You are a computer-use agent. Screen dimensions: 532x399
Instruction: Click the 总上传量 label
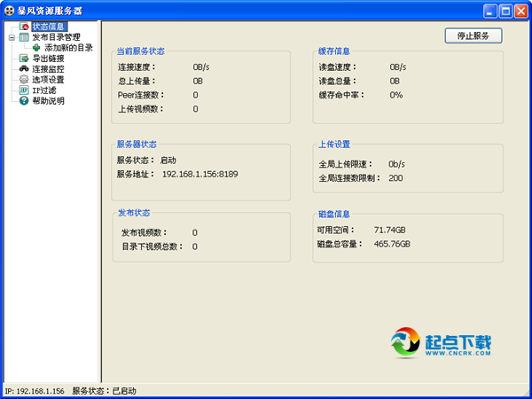pyautogui.click(x=137, y=81)
